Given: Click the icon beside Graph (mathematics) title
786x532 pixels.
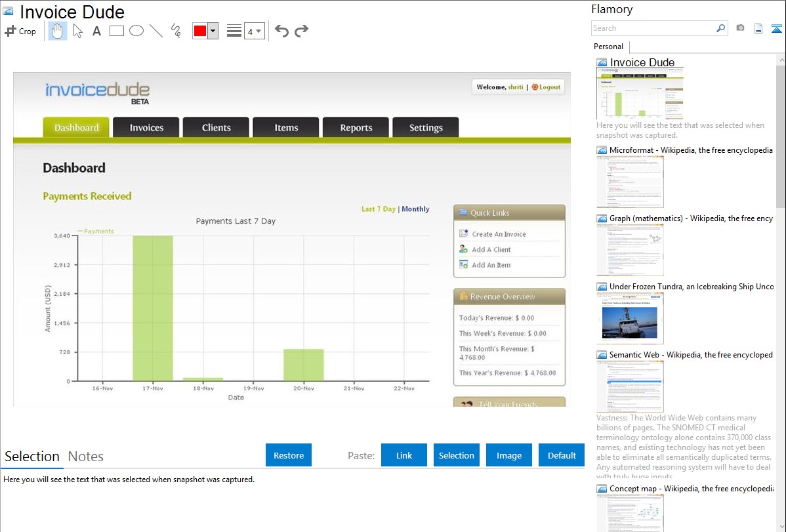Looking at the screenshot, I should [x=602, y=218].
